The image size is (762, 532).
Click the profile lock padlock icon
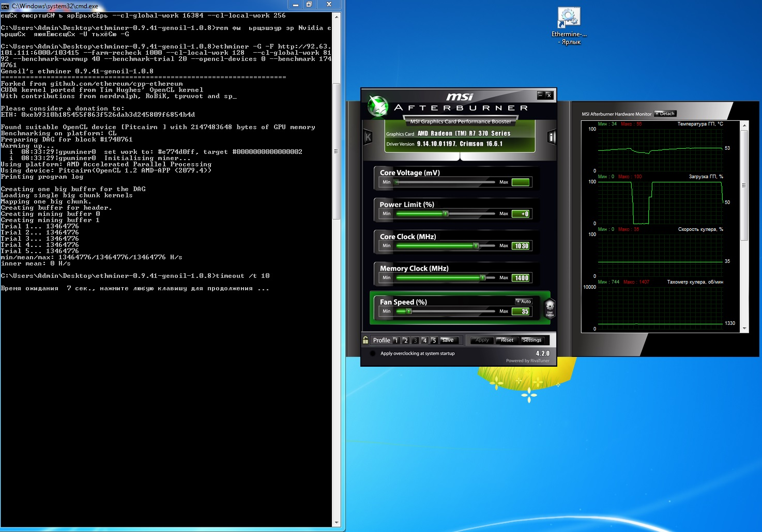point(365,340)
